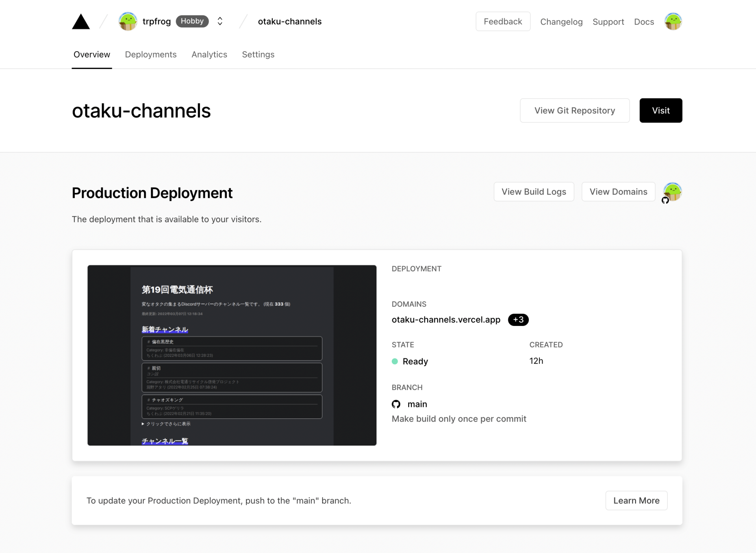Open the otaku-channels project breadcrumb
Viewport: 756px width, 553px height.
click(289, 22)
